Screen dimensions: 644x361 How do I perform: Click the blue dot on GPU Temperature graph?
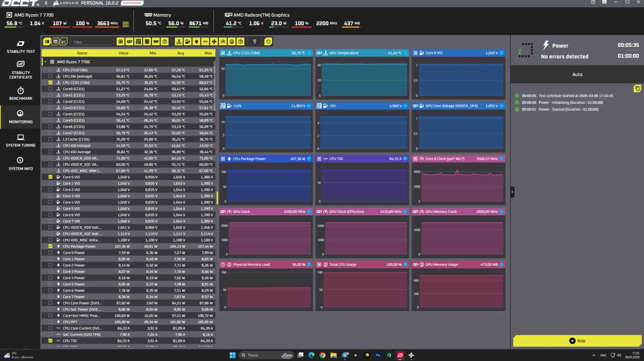click(x=407, y=53)
